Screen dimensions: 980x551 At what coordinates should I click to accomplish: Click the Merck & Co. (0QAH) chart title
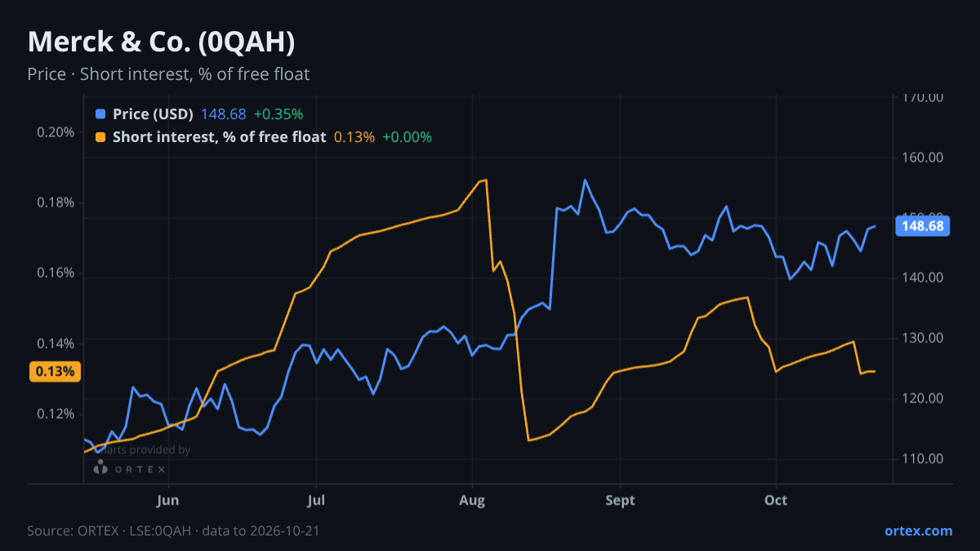coord(162,42)
